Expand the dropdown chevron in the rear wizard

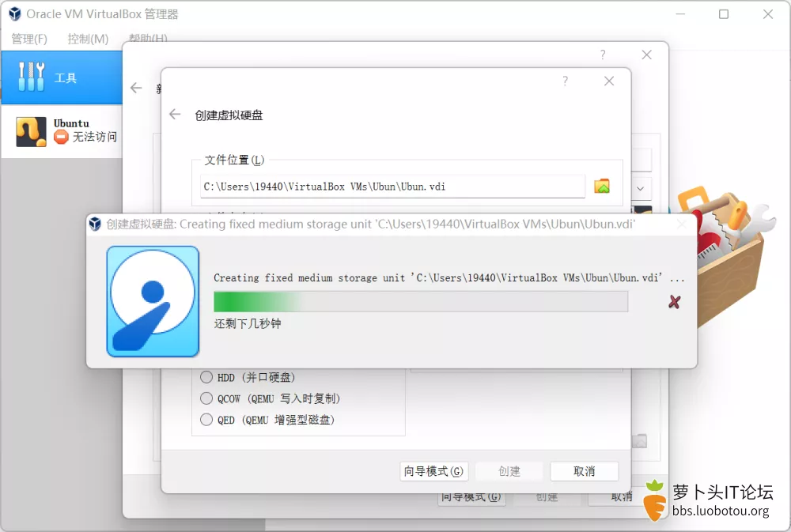pyautogui.click(x=640, y=189)
